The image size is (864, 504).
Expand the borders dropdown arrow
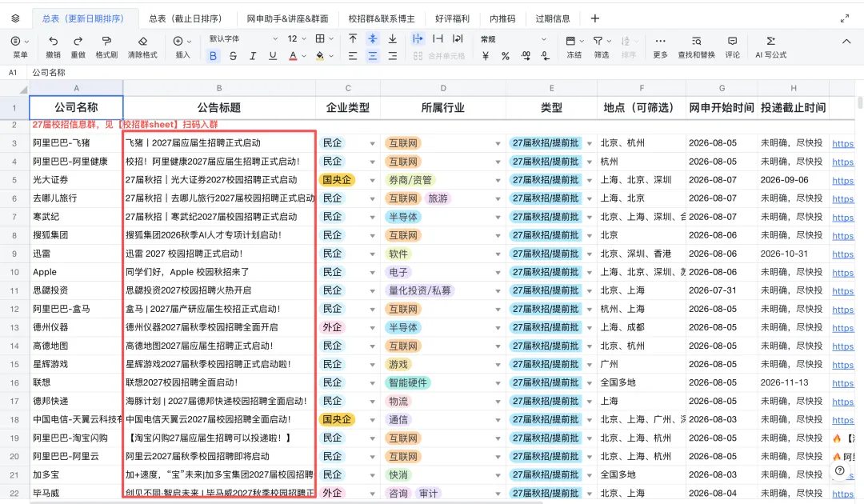331,38
